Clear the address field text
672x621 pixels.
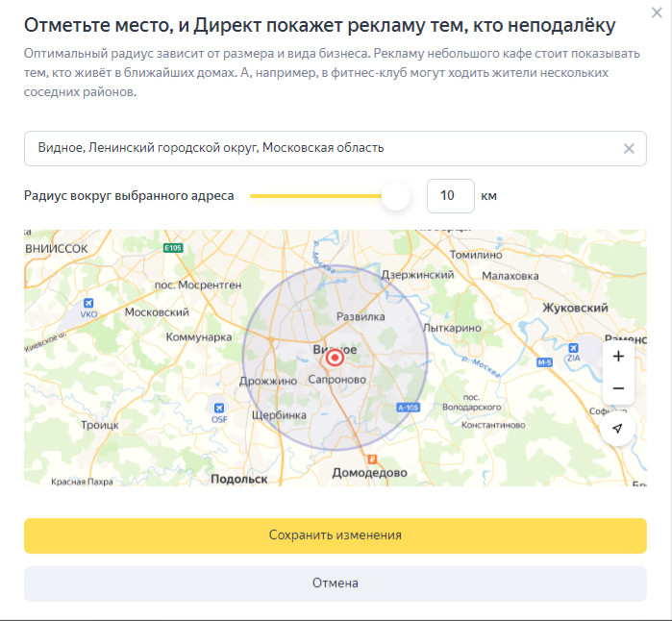click(629, 148)
